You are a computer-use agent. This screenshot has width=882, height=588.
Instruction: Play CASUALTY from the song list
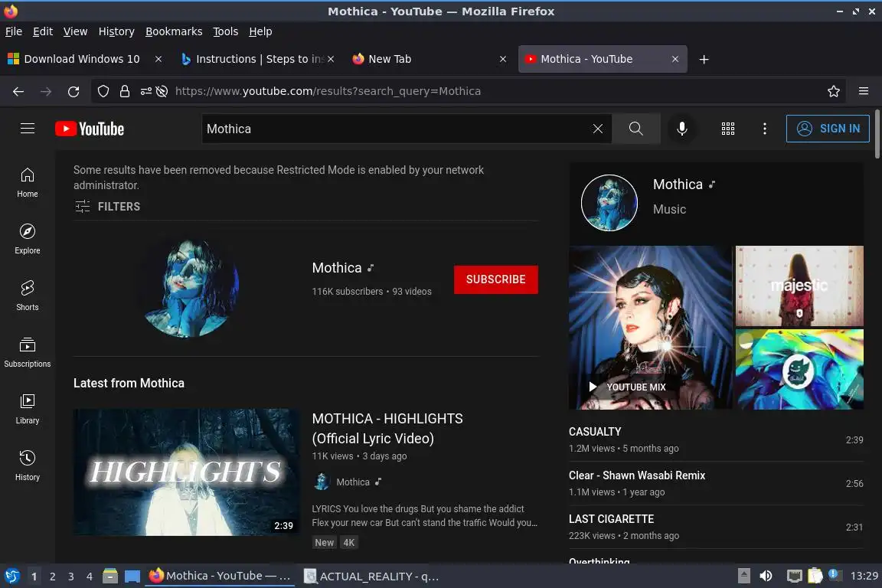click(716, 439)
